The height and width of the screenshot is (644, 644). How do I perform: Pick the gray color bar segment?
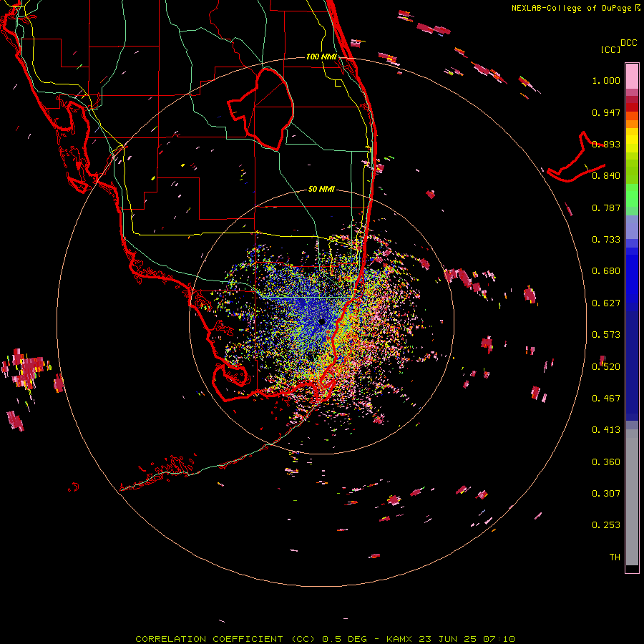632,497
